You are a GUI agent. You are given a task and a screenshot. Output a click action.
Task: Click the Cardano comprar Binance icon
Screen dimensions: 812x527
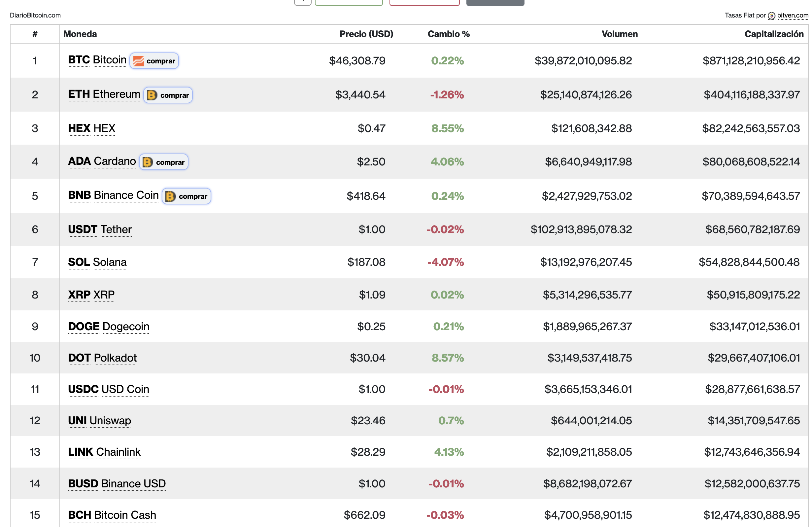[x=148, y=162]
